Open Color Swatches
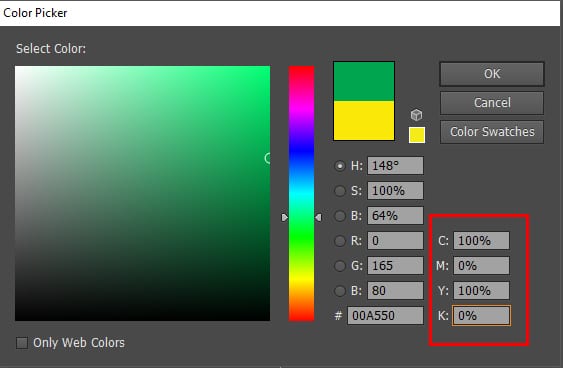This screenshot has width=563, height=368. [x=492, y=132]
